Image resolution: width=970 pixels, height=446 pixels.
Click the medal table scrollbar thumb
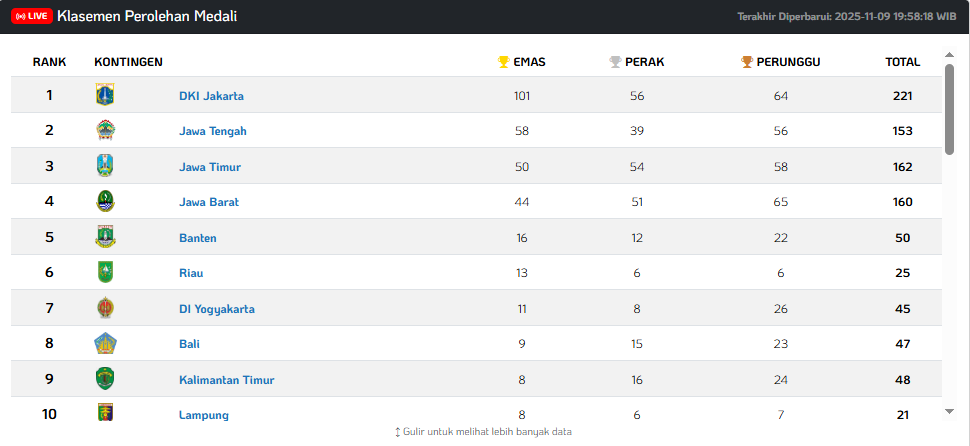pyautogui.click(x=949, y=108)
